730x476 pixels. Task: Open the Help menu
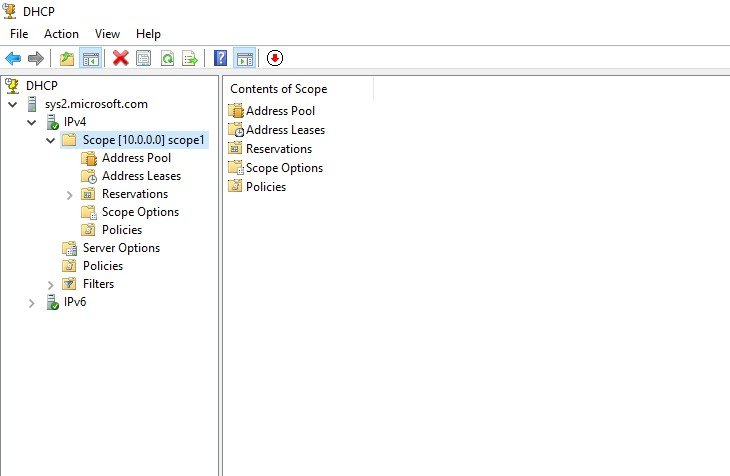(x=149, y=34)
